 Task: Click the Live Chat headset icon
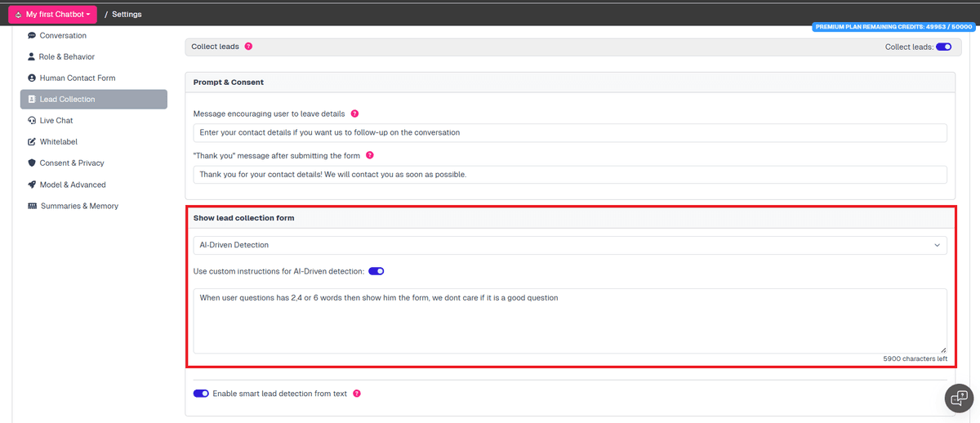32,121
